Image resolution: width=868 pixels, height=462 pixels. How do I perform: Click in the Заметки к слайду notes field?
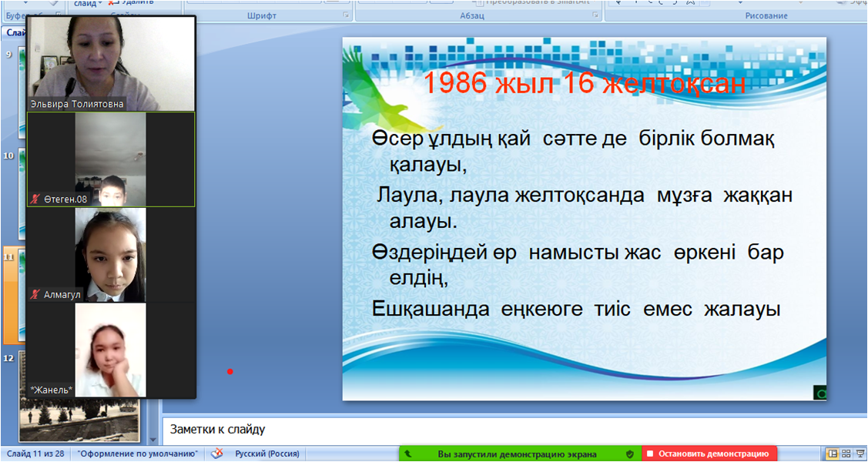[508, 430]
